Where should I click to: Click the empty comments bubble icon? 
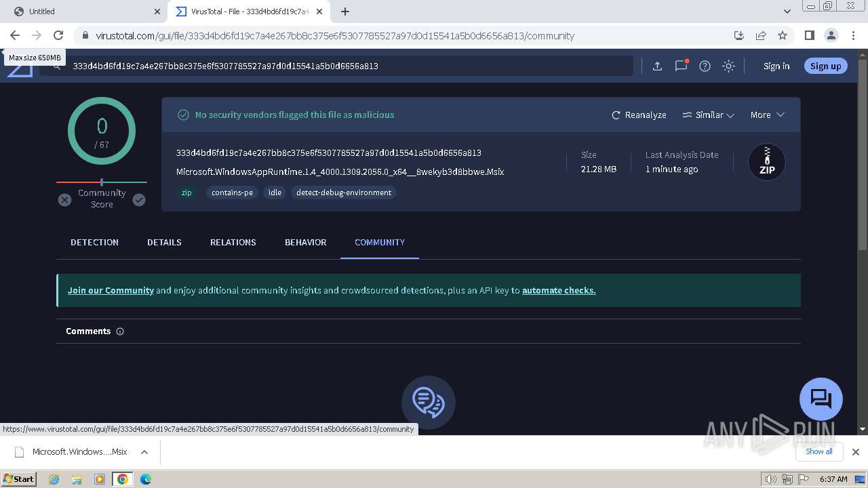pyautogui.click(x=429, y=402)
